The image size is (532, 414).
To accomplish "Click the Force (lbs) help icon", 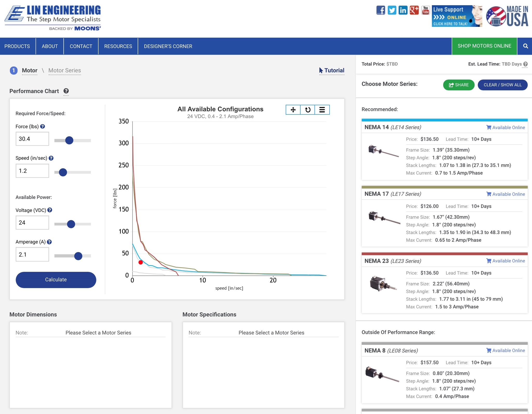I will click(43, 126).
